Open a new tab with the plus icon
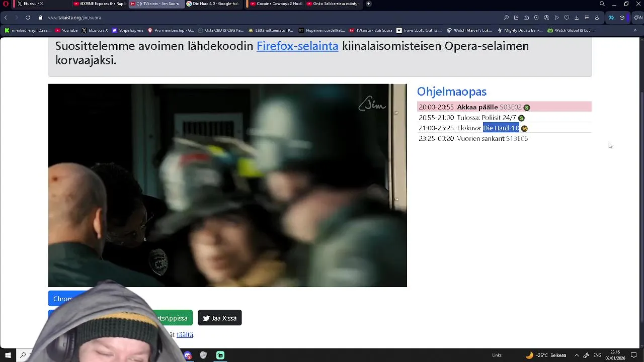 (x=368, y=4)
